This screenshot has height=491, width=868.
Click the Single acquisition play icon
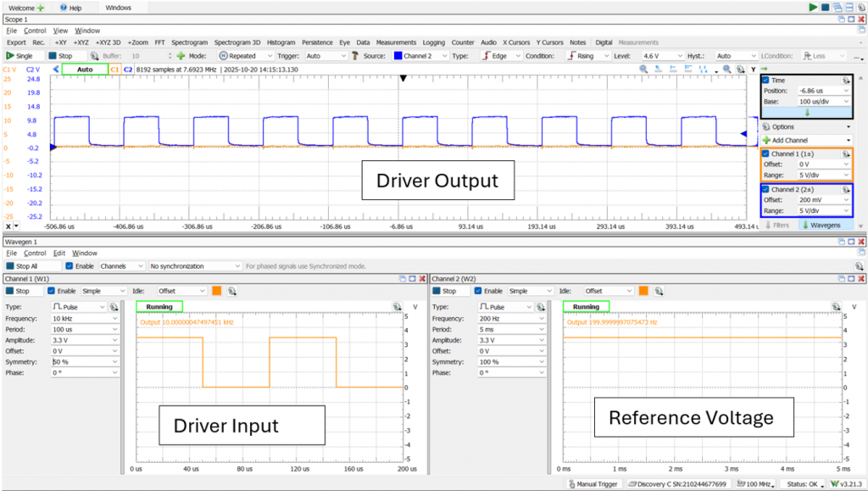click(10, 56)
